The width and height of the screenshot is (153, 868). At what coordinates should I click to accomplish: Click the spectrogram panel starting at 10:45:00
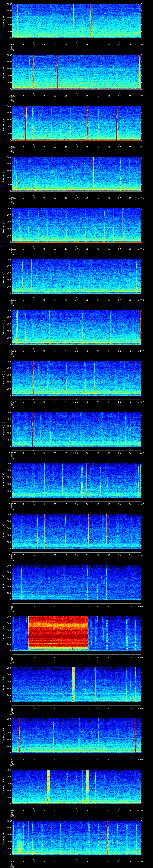(76, 736)
